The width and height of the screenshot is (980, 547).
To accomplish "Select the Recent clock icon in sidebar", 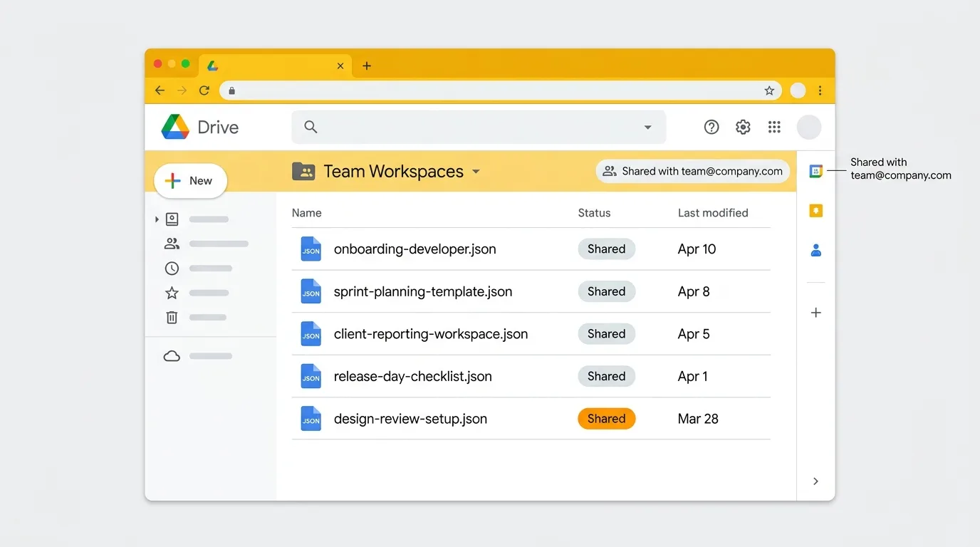I will [171, 268].
